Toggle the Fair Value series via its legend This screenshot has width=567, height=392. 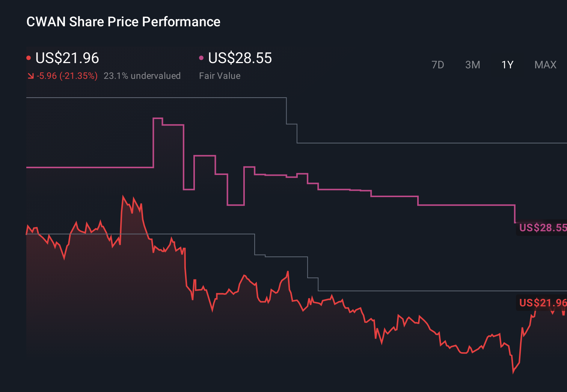pos(240,58)
